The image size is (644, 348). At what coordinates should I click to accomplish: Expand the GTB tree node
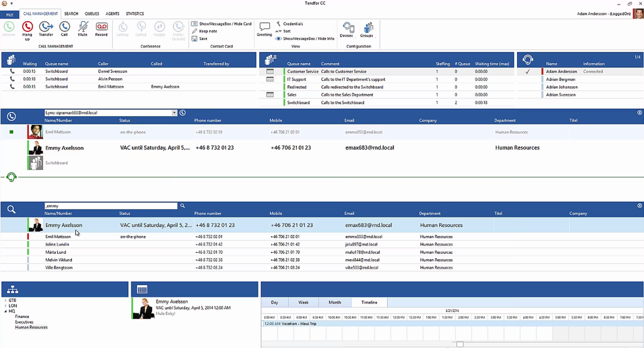[6, 300]
